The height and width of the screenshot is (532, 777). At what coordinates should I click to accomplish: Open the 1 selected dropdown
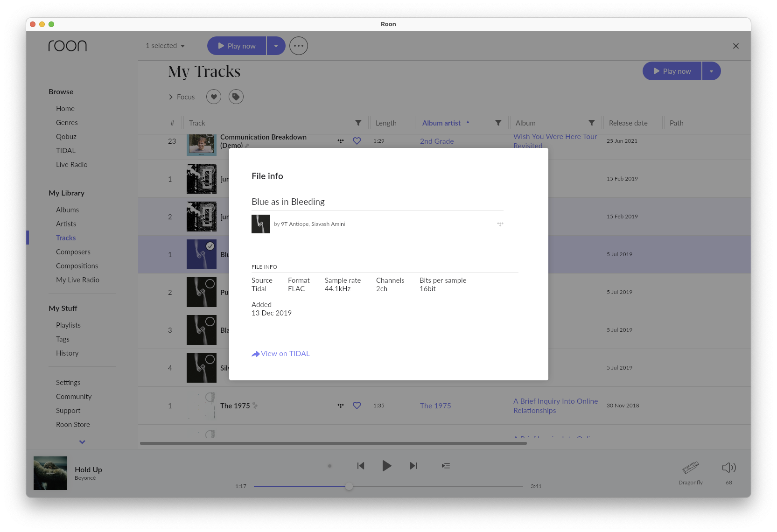tap(165, 46)
